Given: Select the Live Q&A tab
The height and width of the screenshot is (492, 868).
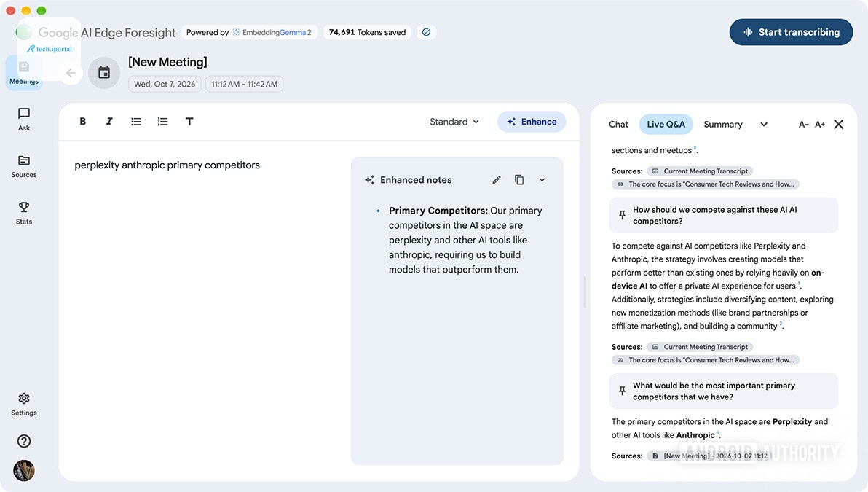Looking at the screenshot, I should click(666, 124).
